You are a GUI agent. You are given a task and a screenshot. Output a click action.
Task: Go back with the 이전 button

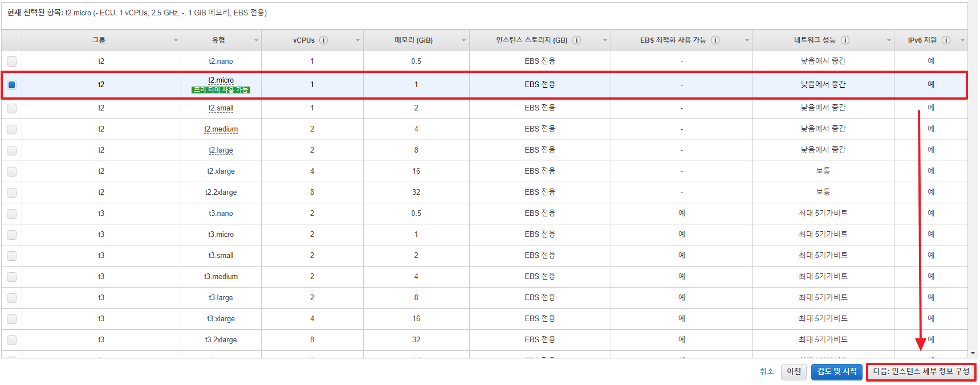(794, 371)
